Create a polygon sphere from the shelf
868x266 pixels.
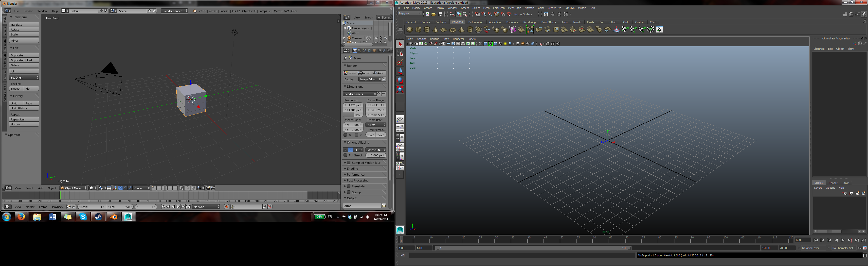(x=410, y=30)
